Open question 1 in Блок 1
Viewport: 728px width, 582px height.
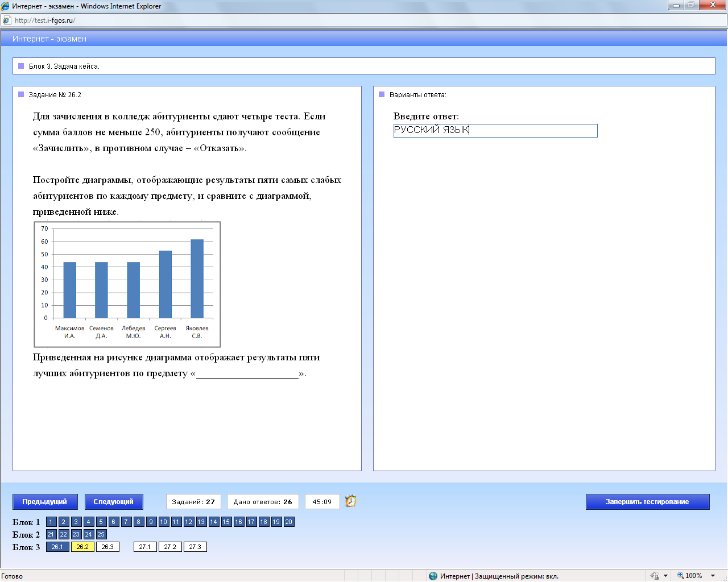(51, 522)
